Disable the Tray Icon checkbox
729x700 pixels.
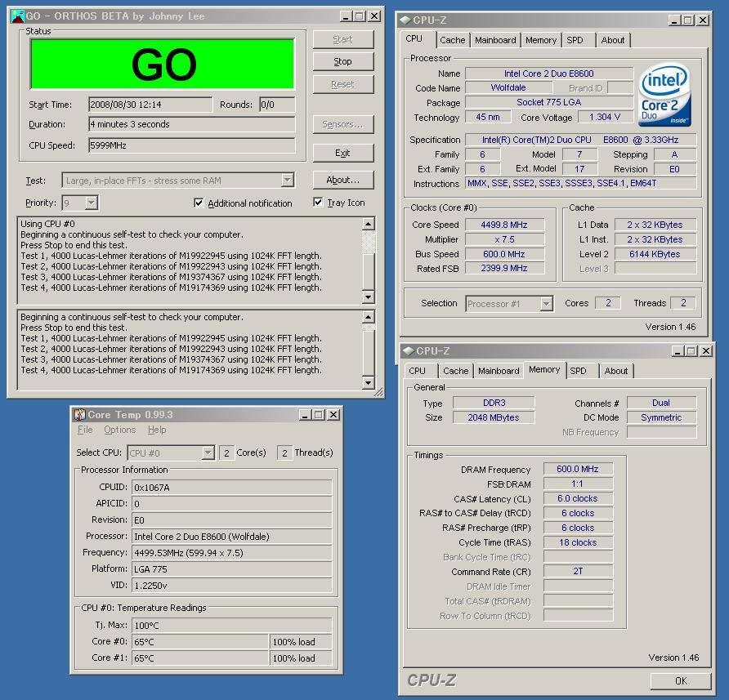pos(318,203)
